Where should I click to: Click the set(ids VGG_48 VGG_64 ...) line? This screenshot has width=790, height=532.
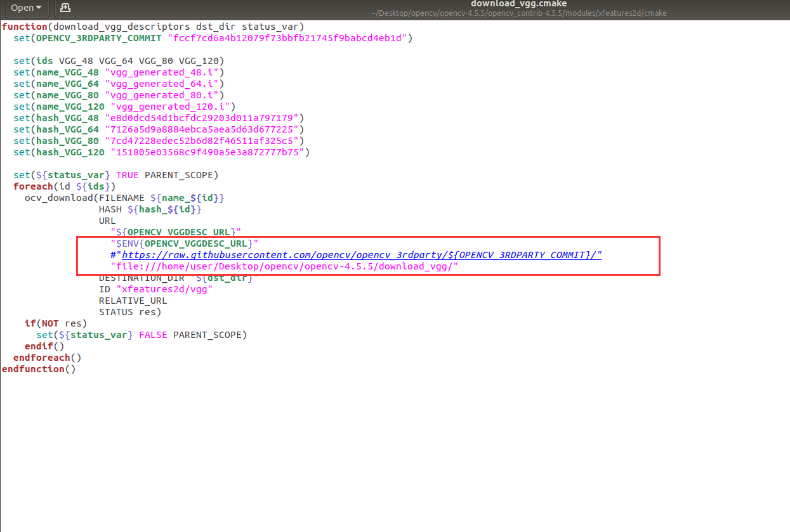click(119, 61)
